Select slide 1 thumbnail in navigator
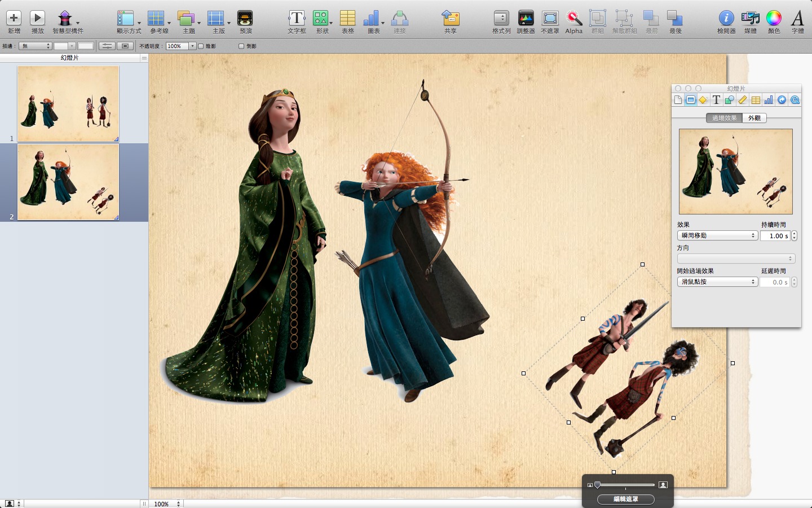 68,104
